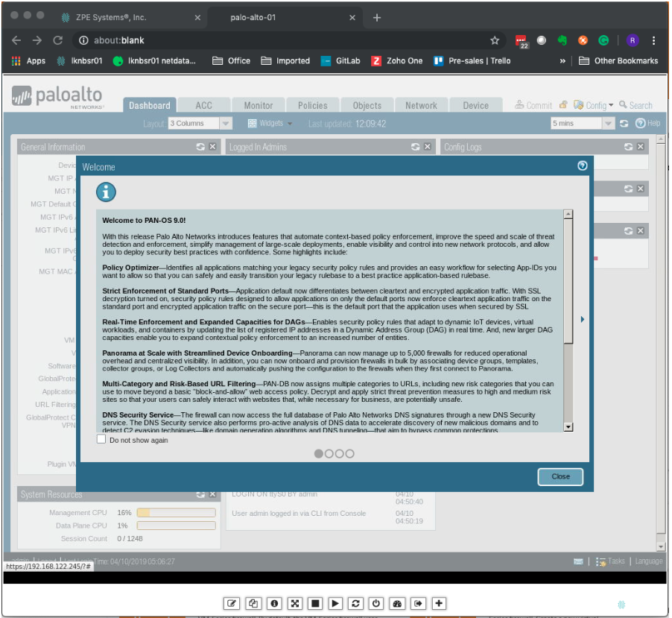672x618 pixels.
Task: Click the Grammarly extension icon
Action: pyautogui.click(x=603, y=40)
